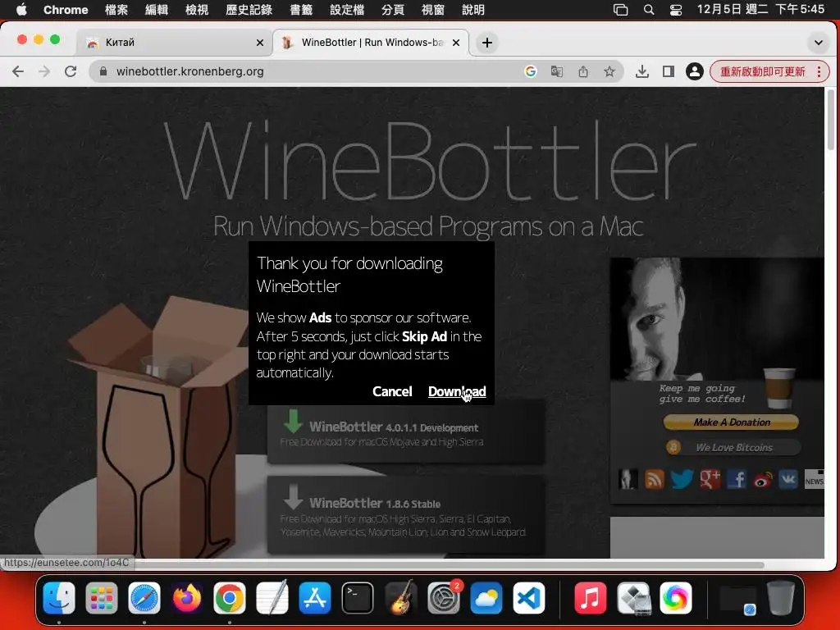Image resolution: width=840 pixels, height=630 pixels.
Task: Click the Download link in the dialog
Action: [x=457, y=391]
